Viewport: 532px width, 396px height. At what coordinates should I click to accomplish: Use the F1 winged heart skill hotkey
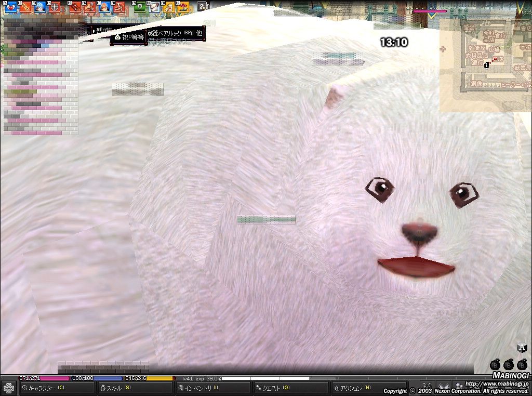pyautogui.click(x=11, y=7)
